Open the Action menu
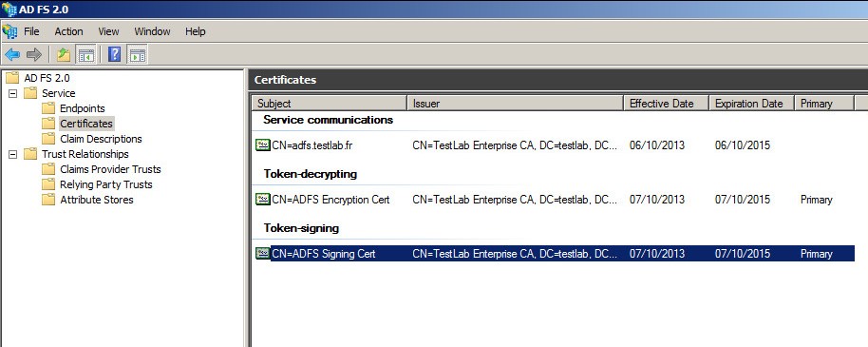868x347 pixels. pyautogui.click(x=68, y=31)
